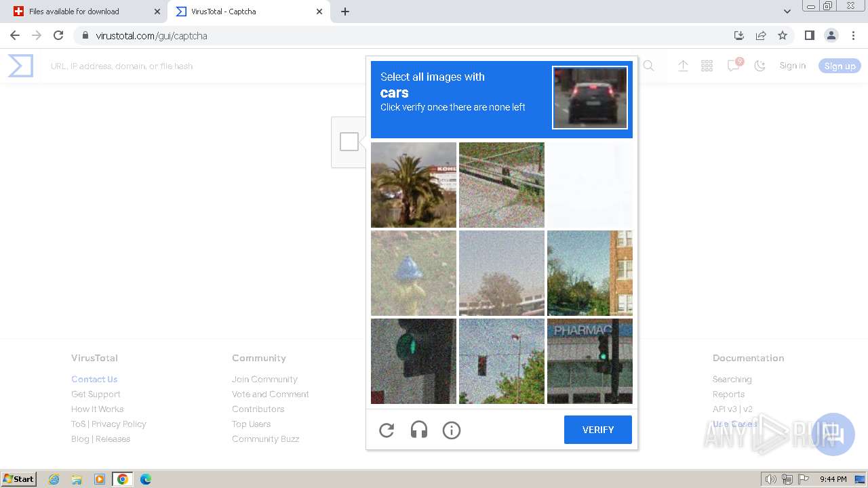
Task: Toggle dark mode moon icon
Action: (x=760, y=66)
